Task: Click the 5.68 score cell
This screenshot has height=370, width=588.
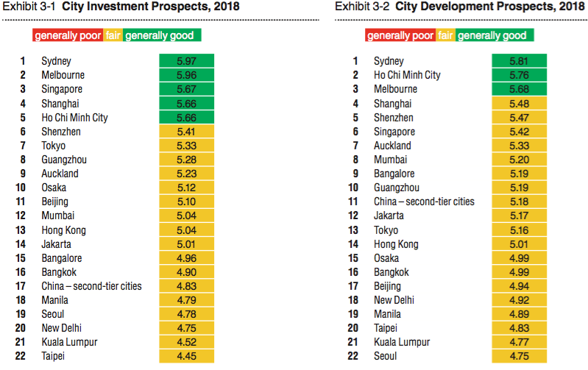Action: click(x=519, y=89)
